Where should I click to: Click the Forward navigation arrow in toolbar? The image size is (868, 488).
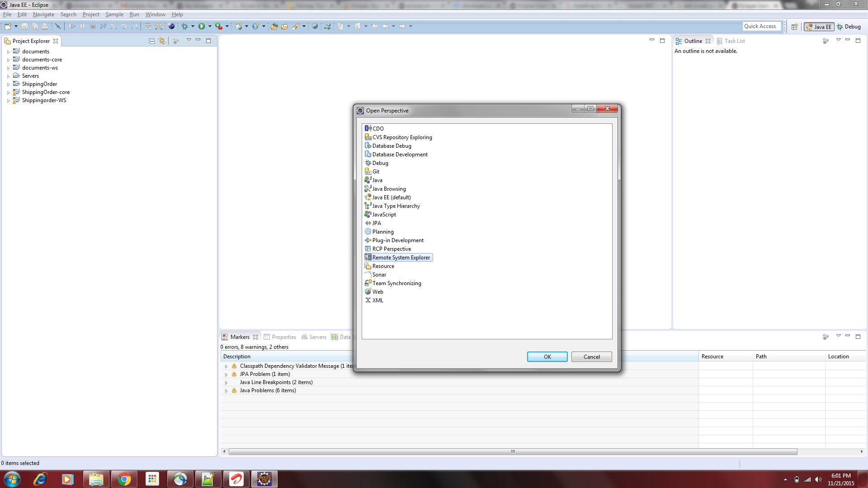(x=402, y=26)
